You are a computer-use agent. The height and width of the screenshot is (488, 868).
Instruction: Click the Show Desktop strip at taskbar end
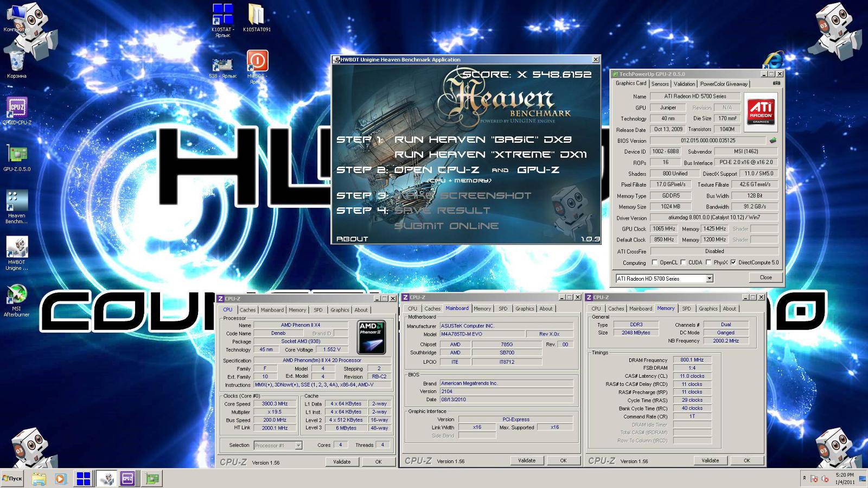[x=863, y=478]
